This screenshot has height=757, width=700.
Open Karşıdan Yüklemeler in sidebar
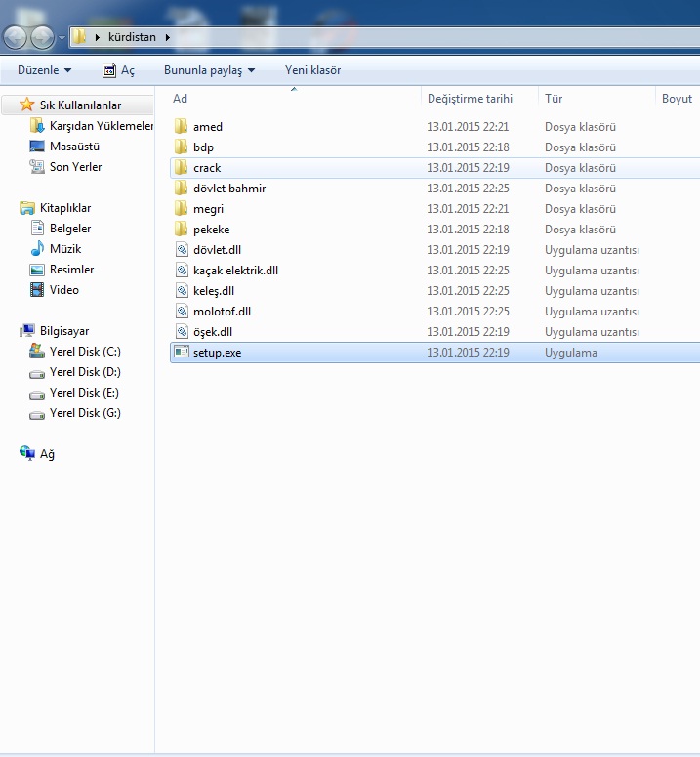pyautogui.click(x=91, y=126)
